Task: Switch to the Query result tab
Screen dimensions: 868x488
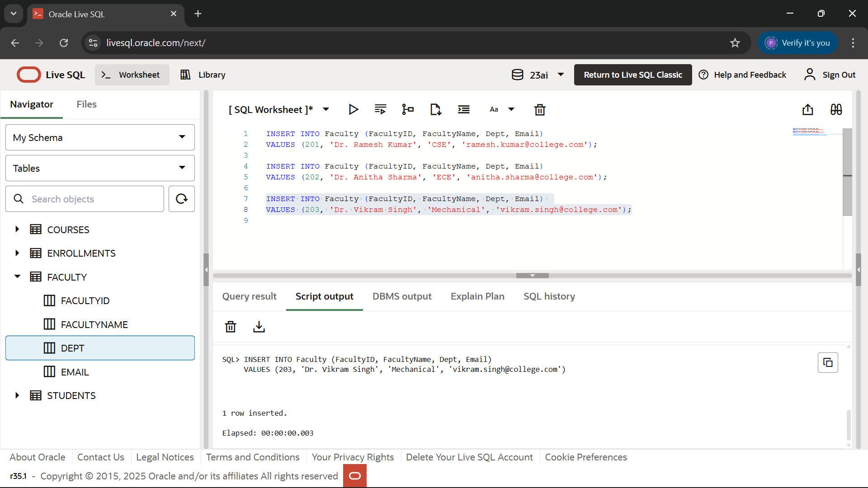Action: coord(249,296)
